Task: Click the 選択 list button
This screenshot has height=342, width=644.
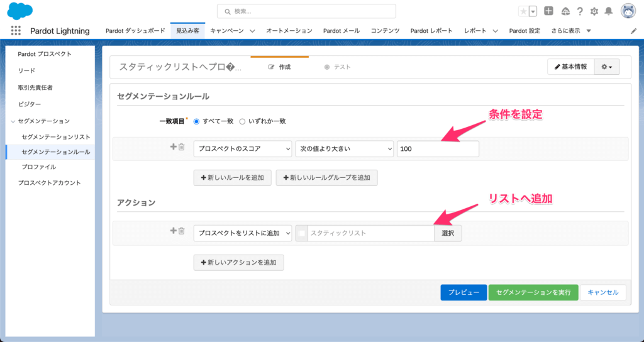Action: pyautogui.click(x=448, y=233)
